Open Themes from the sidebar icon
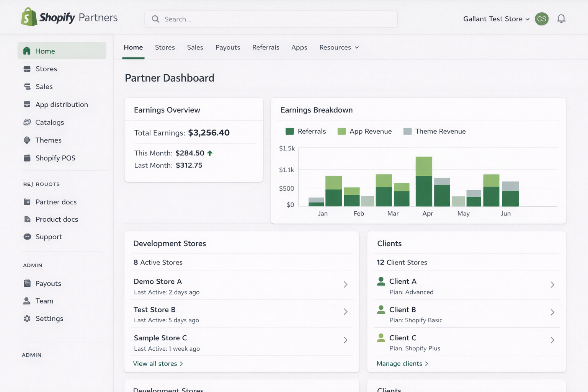This screenshot has height=392, width=588. point(27,140)
